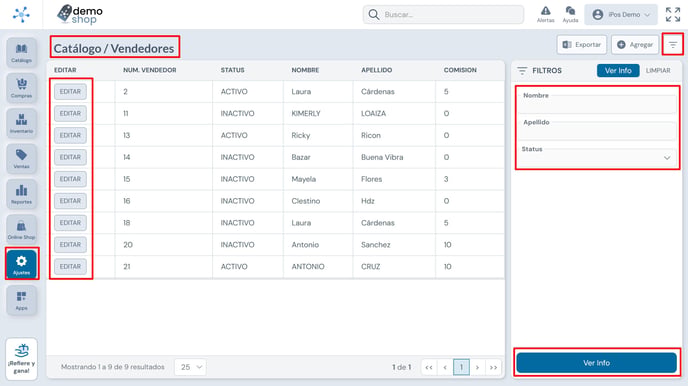The image size is (688, 386).
Task: Open the Alertas notifications icon
Action: 545,14
